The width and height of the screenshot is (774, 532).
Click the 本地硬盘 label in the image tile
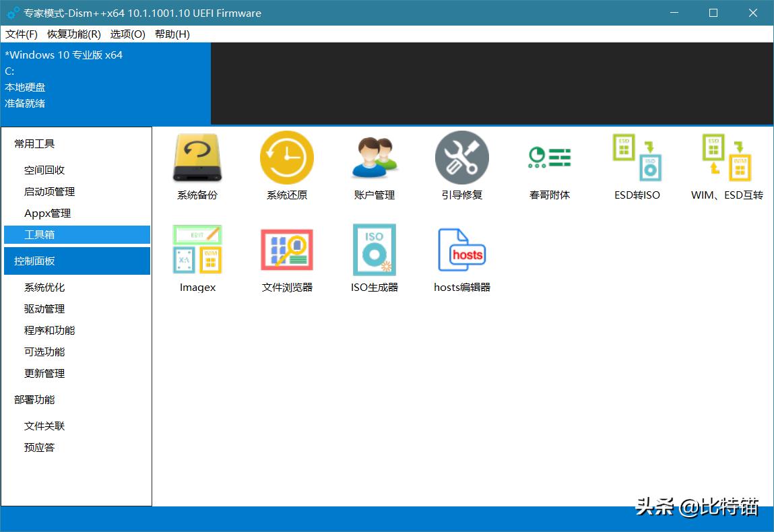[x=25, y=88]
